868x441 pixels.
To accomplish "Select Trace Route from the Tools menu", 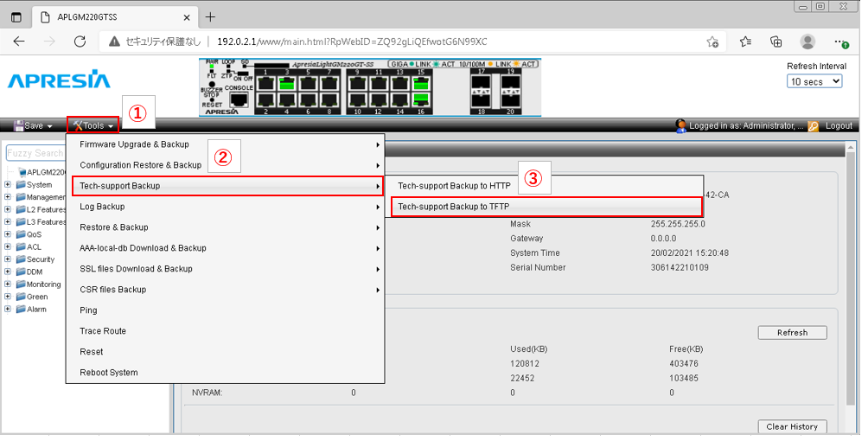I will tap(226, 331).
